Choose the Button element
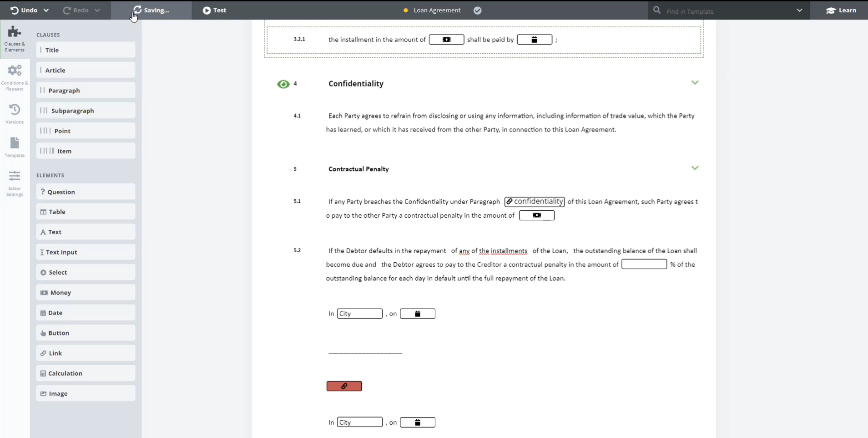This screenshot has height=438, width=868. click(x=86, y=333)
